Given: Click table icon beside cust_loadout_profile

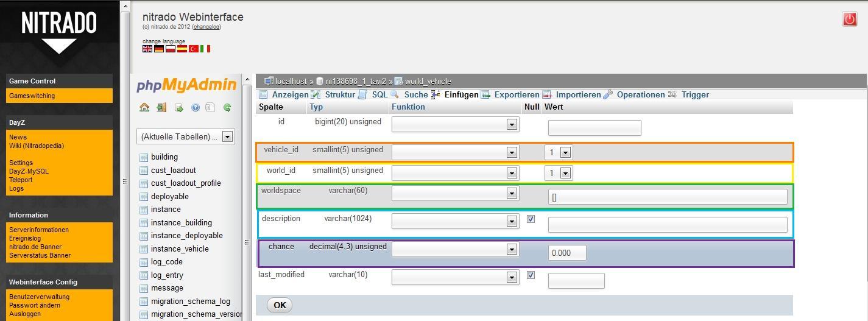Looking at the screenshot, I should 144,183.
